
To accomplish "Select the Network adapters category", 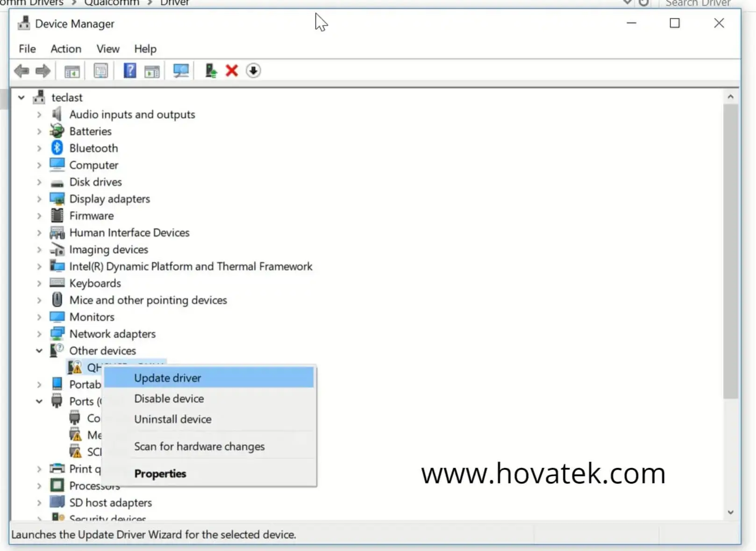I will tap(112, 333).
